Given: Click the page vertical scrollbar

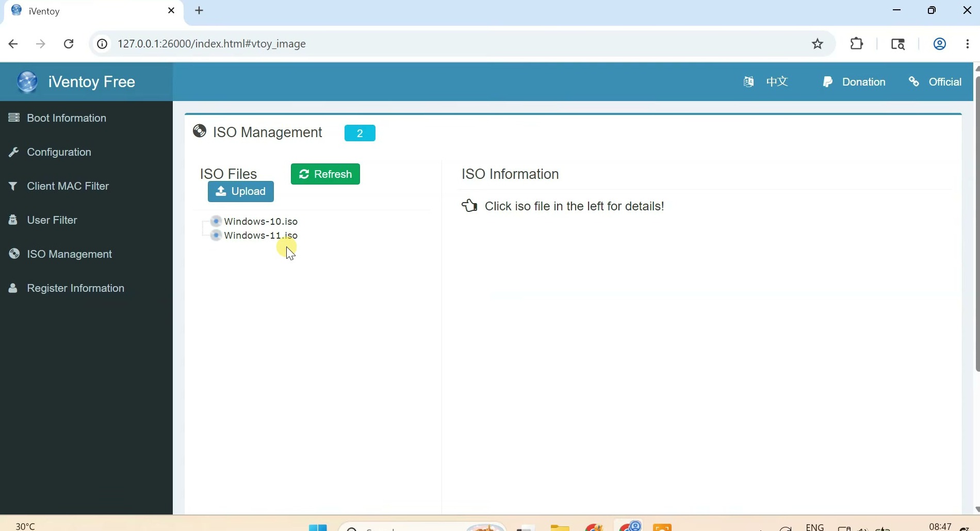Looking at the screenshot, I should pyautogui.click(x=977, y=223).
